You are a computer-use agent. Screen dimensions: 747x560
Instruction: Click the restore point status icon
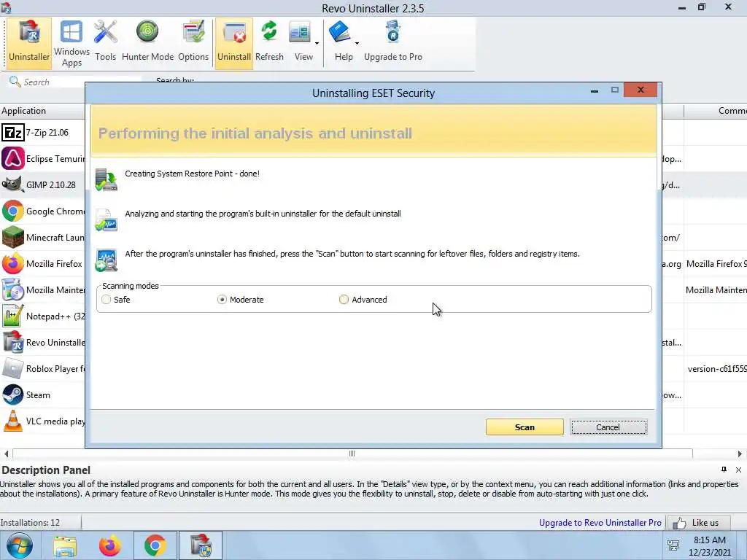pyautogui.click(x=107, y=179)
